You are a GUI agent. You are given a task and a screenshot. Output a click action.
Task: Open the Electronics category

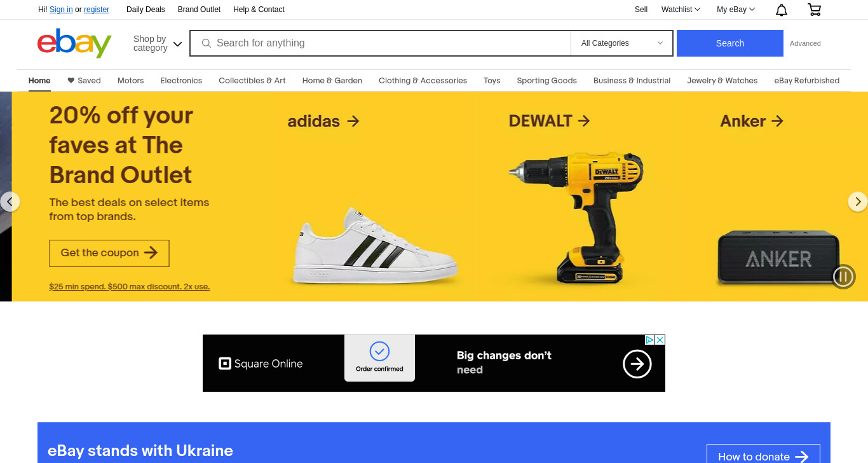click(181, 81)
